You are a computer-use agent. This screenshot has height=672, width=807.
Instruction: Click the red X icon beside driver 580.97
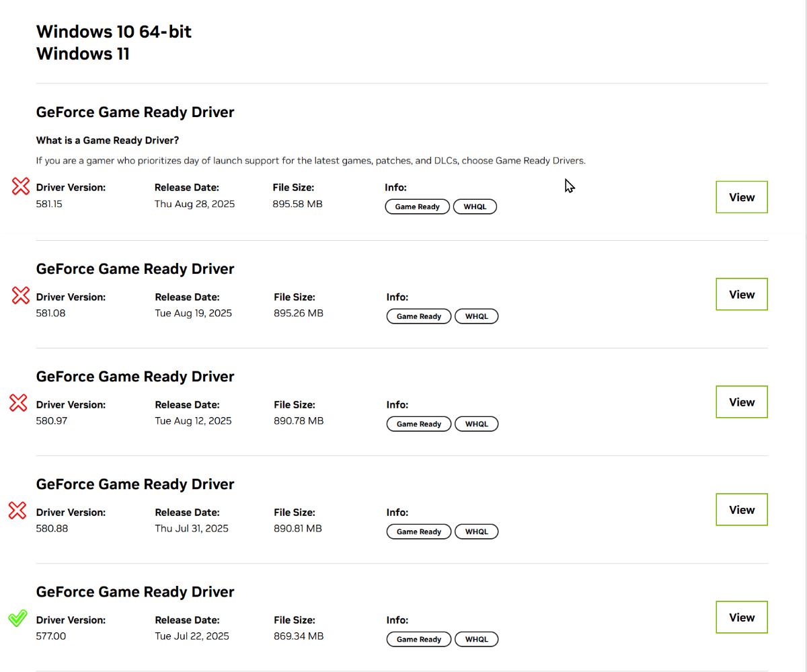tap(18, 403)
